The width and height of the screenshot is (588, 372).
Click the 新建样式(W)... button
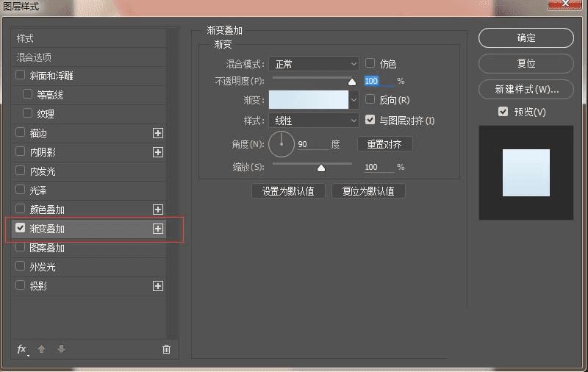pyautogui.click(x=526, y=89)
